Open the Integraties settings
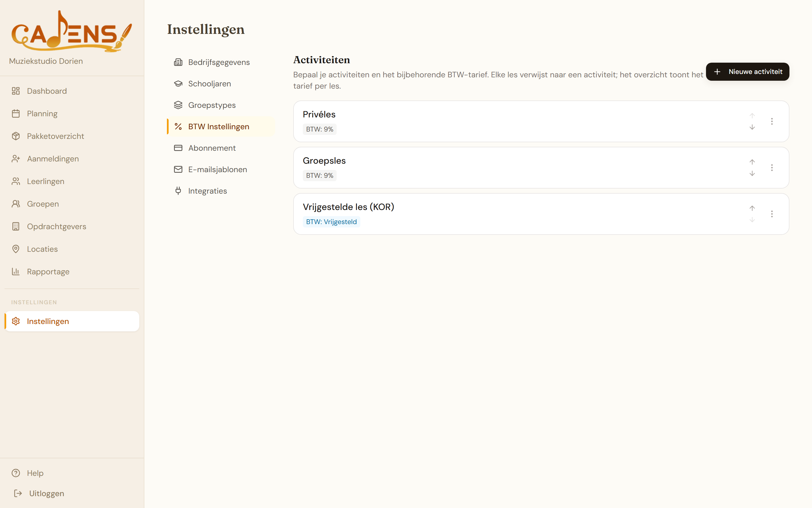This screenshot has width=812, height=508. (x=221, y=191)
